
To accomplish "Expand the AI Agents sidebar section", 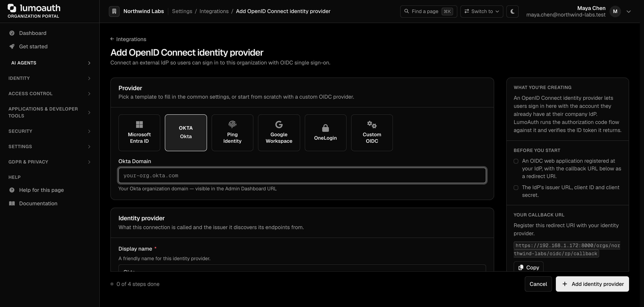I will click(x=49, y=63).
